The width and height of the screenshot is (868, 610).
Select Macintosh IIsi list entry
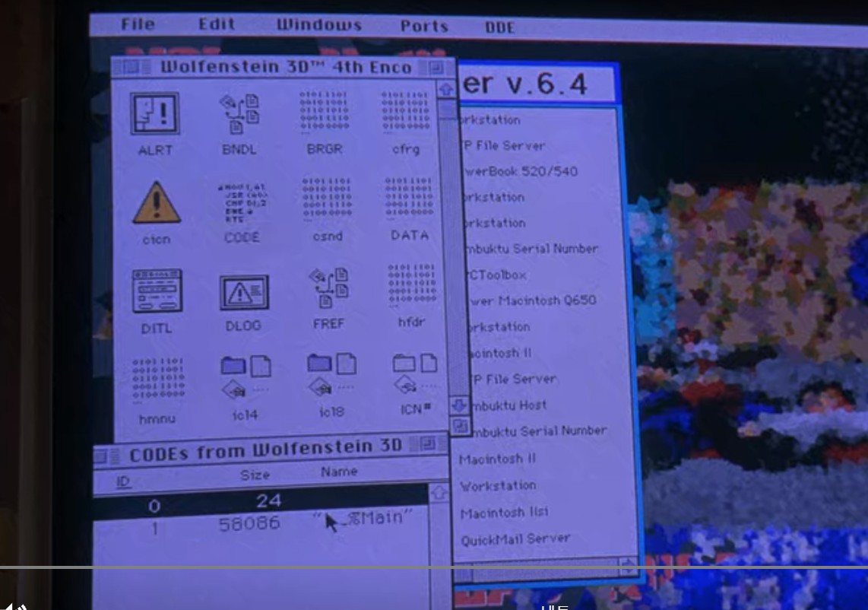coord(504,513)
